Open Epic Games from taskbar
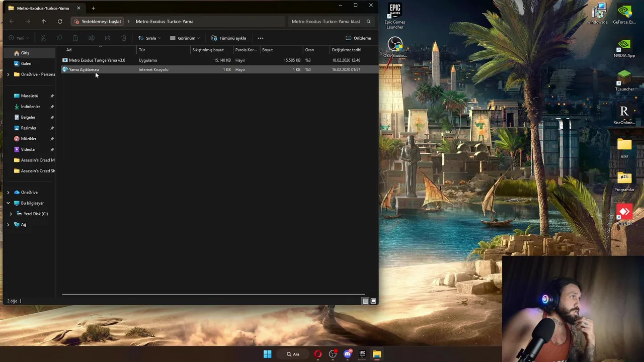644x362 pixels. coord(362,354)
